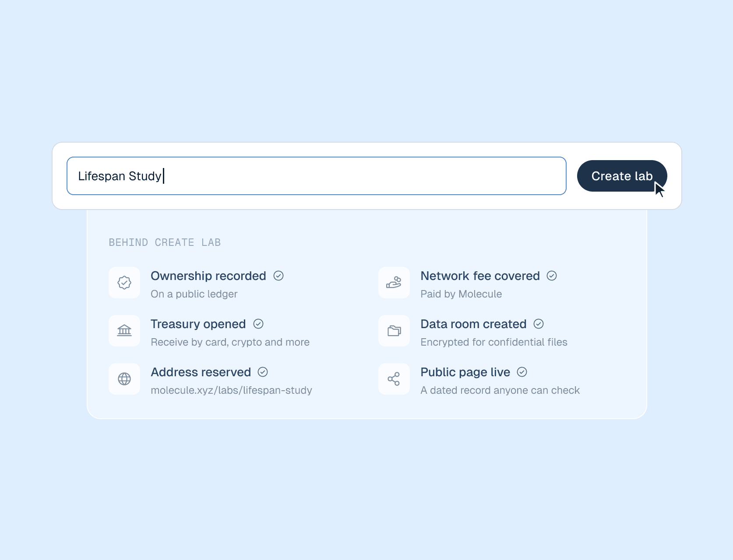
Task: Click the "Paid by Molecule" text
Action: 461,294
